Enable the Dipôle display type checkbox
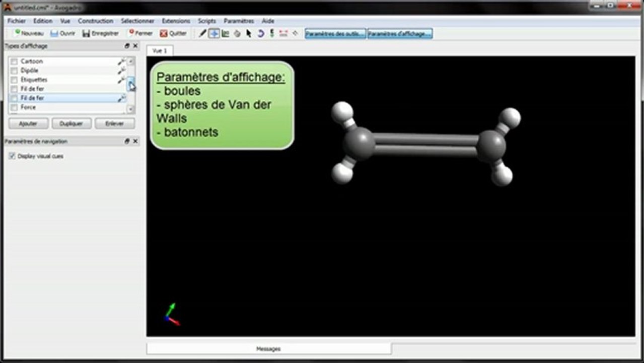The image size is (644, 363). (x=14, y=71)
